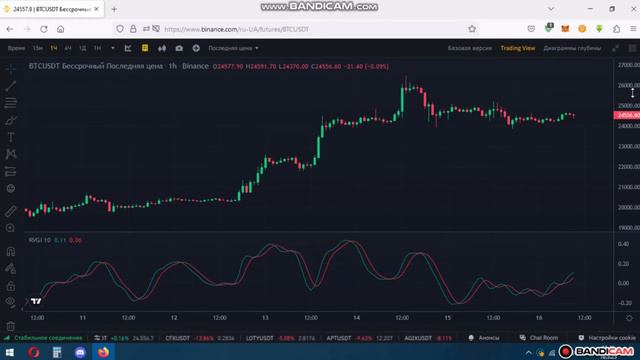
Task: Toggle hide all drawings eye icon
Action: [11, 302]
